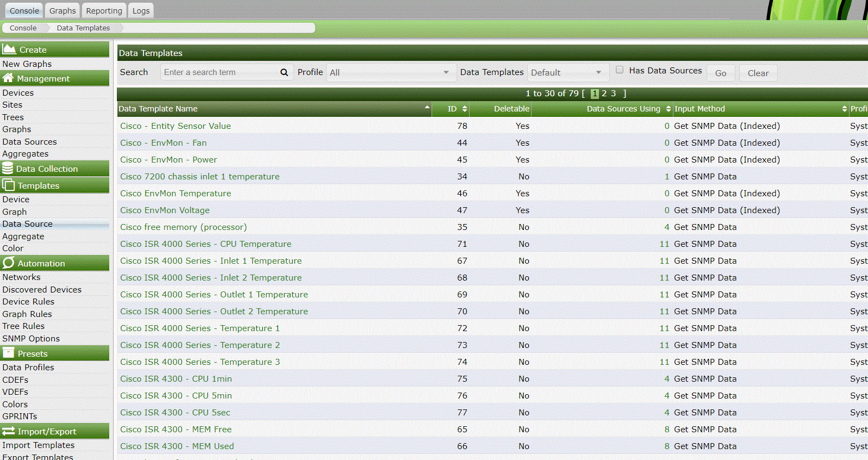
Task: Open Aggregate under Templates
Action: pos(23,236)
